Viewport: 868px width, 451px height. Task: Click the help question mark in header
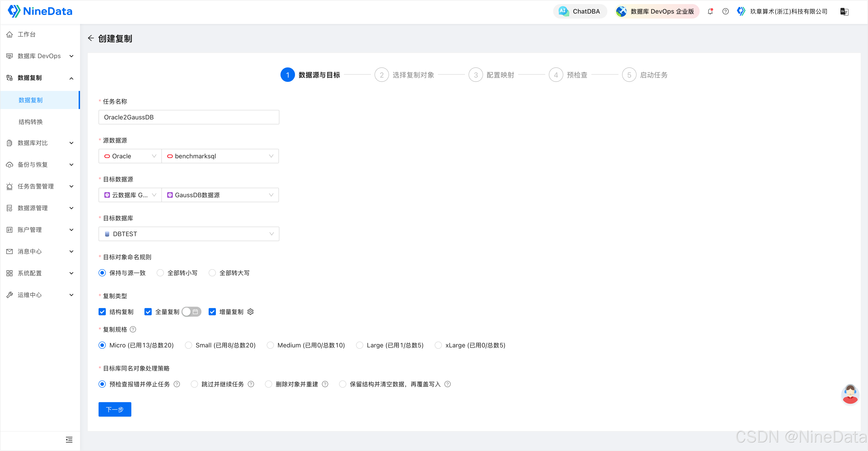[725, 12]
